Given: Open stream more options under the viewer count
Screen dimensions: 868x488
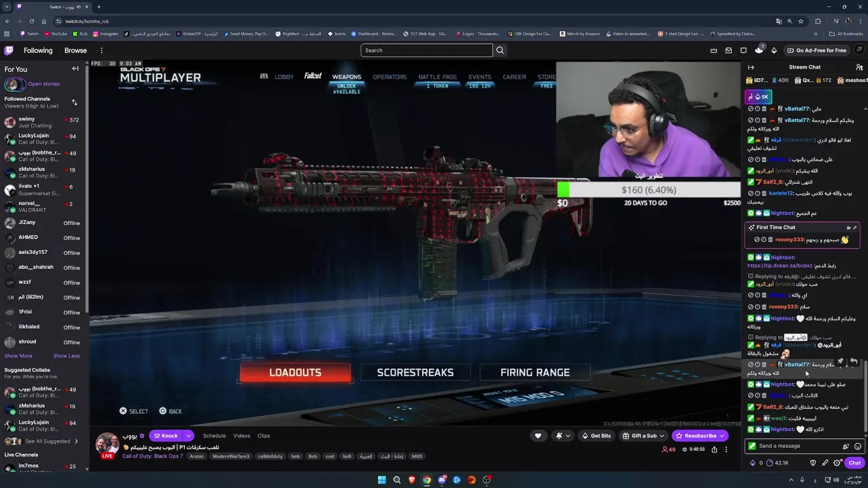Looking at the screenshot, I should 726,449.
